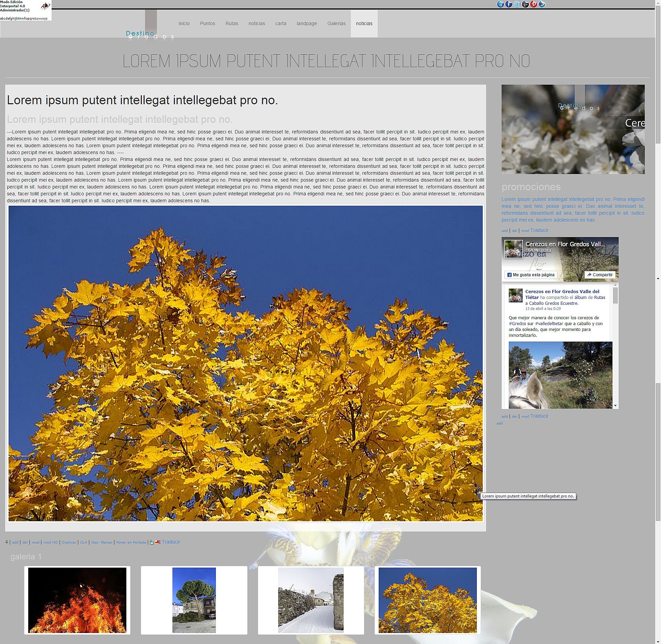Go to the inicio menu item
Image resolution: width=661 pixels, height=644 pixels.
coord(184,23)
